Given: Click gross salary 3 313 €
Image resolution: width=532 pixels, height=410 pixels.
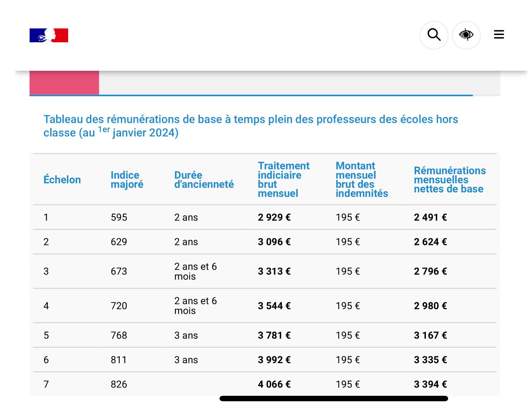Looking at the screenshot, I should pyautogui.click(x=274, y=272).
